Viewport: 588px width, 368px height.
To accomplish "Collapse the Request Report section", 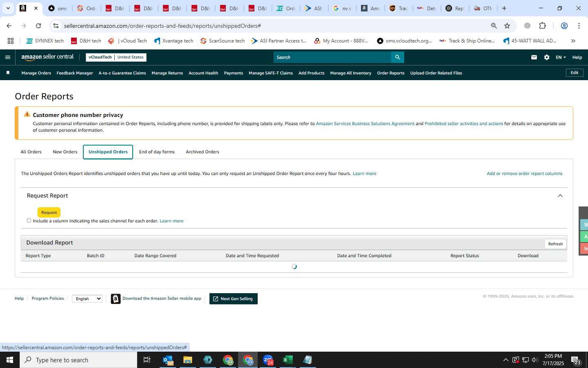I will pos(560,196).
